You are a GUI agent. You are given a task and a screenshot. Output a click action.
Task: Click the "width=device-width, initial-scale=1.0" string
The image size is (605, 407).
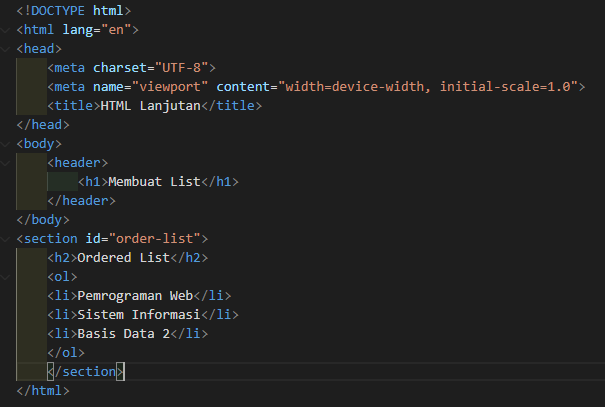click(428, 87)
